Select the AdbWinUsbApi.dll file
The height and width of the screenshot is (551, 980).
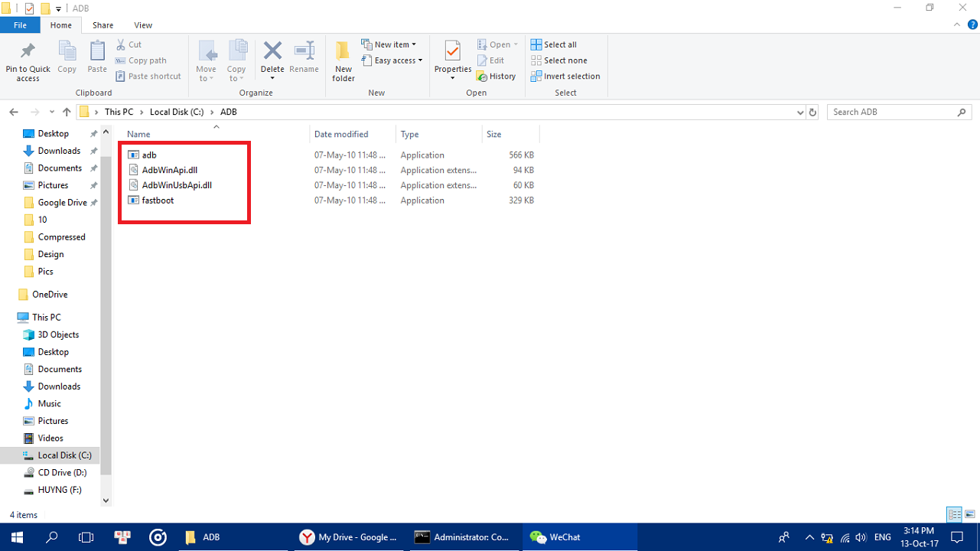(170, 185)
